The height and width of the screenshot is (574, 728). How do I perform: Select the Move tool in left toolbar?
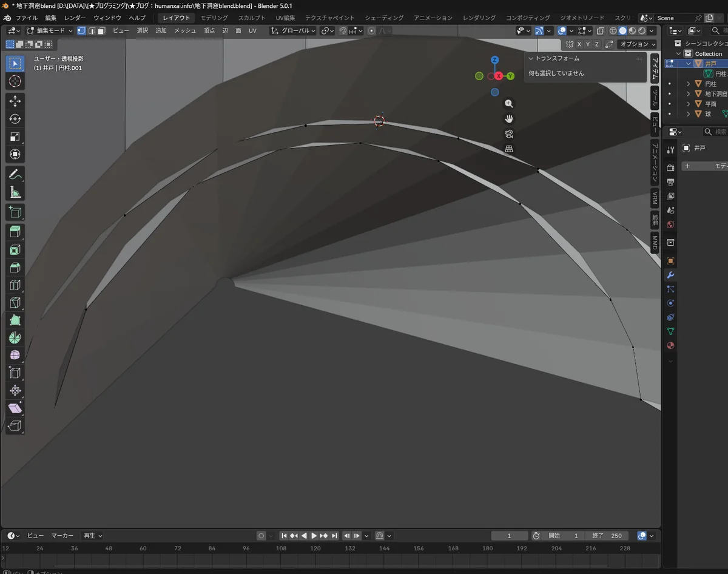[15, 100]
